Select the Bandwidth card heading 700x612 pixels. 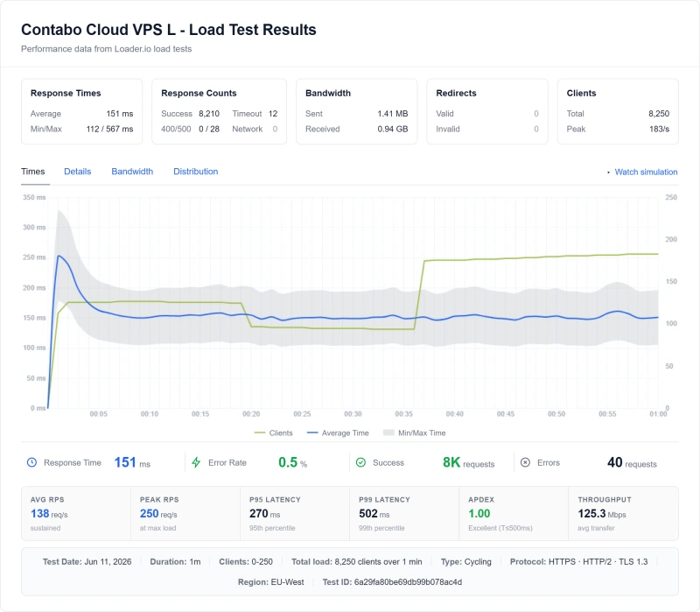327,94
